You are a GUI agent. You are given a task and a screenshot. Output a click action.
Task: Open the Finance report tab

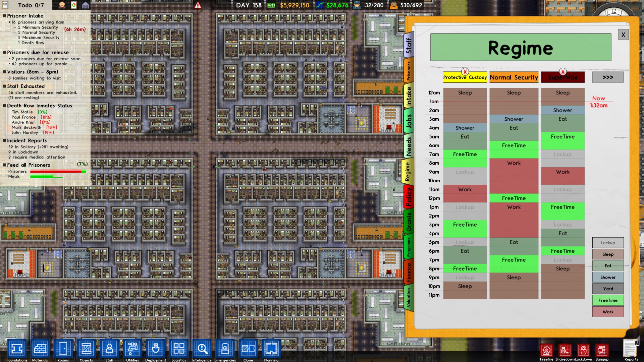click(409, 272)
